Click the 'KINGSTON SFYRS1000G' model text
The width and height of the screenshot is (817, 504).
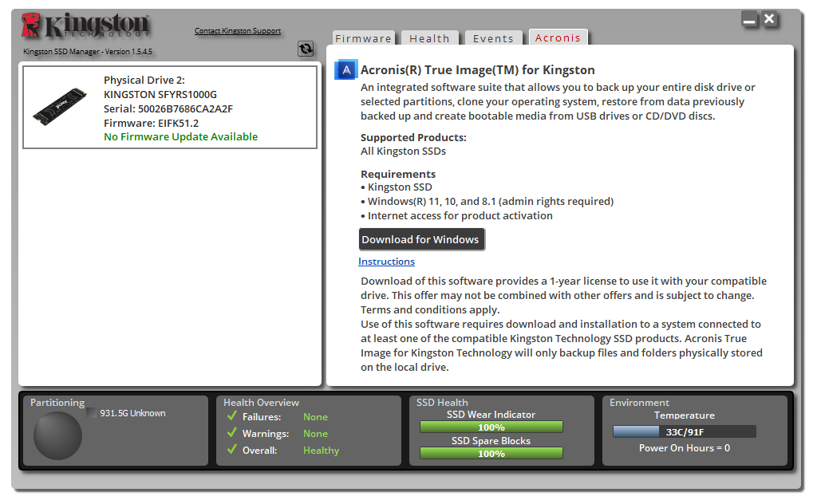click(160, 95)
